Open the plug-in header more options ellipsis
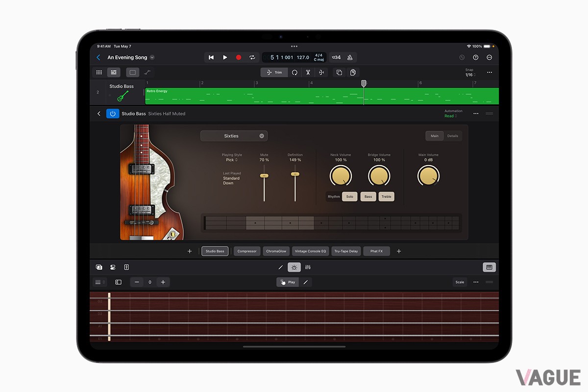588x392 pixels. (x=476, y=114)
